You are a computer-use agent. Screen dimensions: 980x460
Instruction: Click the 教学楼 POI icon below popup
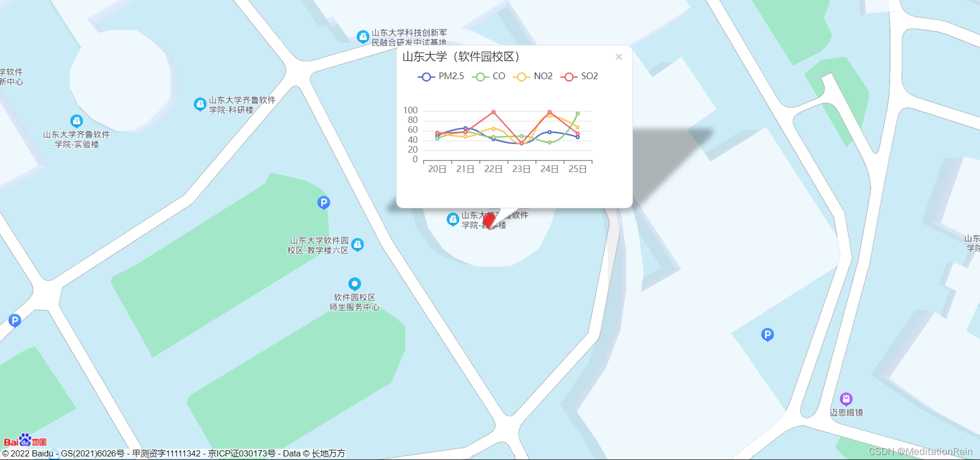pos(453,220)
